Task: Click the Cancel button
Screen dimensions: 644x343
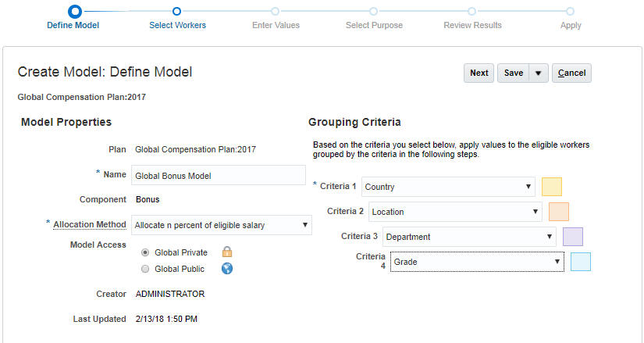Action: (x=571, y=73)
